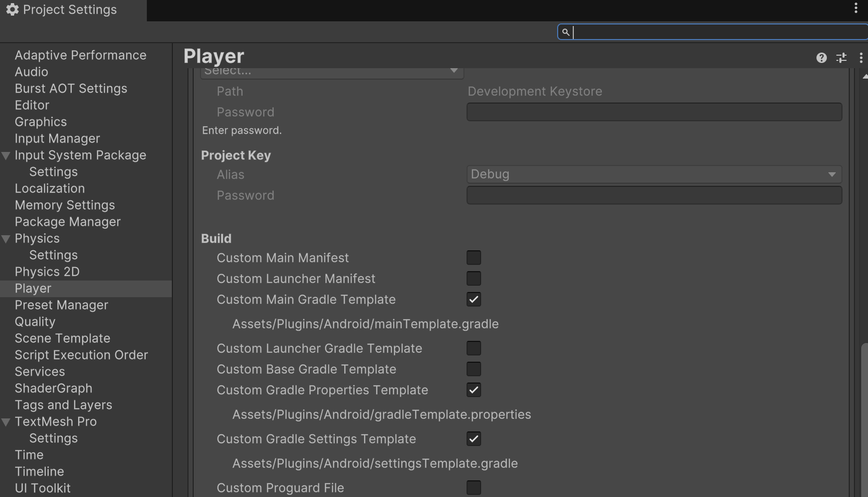Uncheck Custom Main Gradle Template
The image size is (868, 497).
click(x=473, y=299)
